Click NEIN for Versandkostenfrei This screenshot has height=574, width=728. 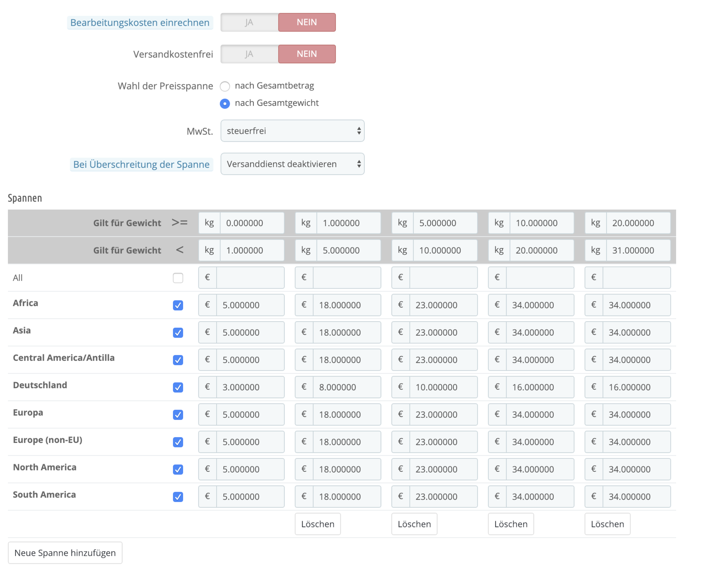coord(306,54)
